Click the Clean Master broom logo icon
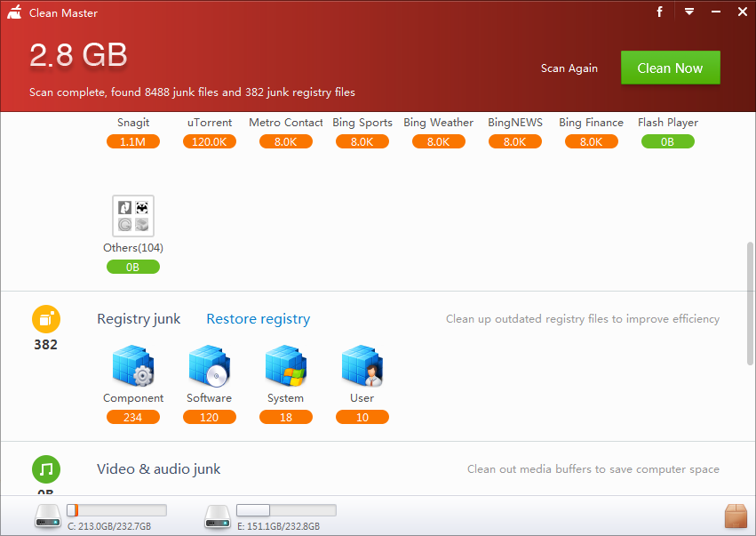 14,12
